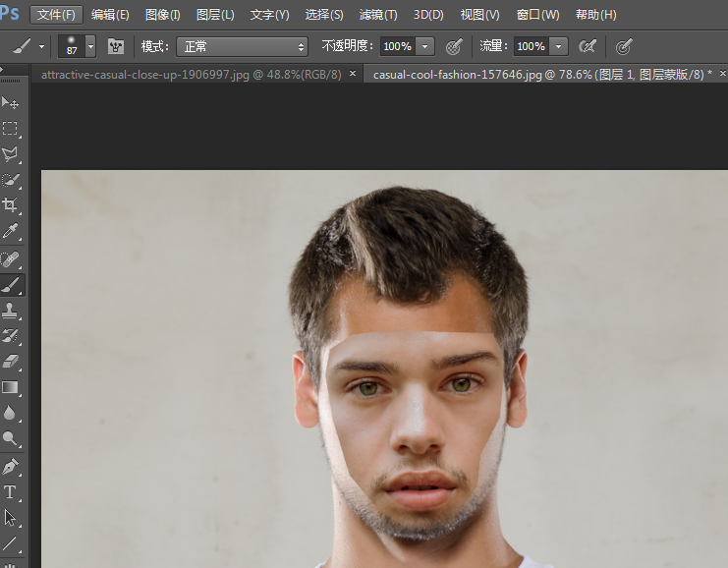Select the Polygonal Lasso tool

(x=11, y=154)
